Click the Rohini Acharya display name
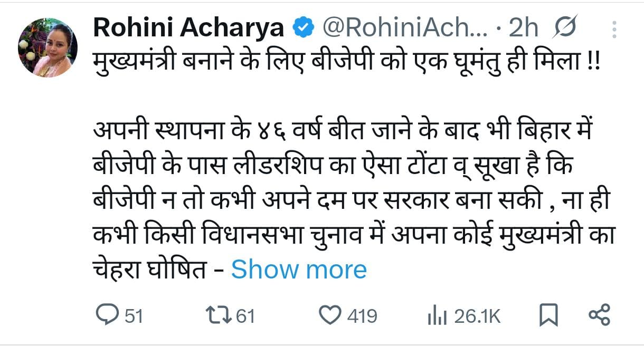Image resolution: width=644 pixels, height=346 pixels. tap(189, 27)
